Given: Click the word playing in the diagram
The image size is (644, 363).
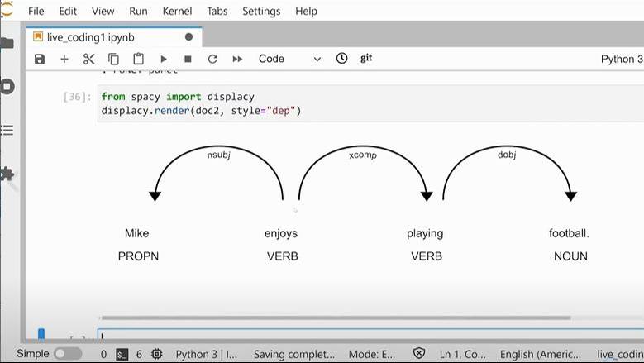Looking at the screenshot, I should [425, 234].
